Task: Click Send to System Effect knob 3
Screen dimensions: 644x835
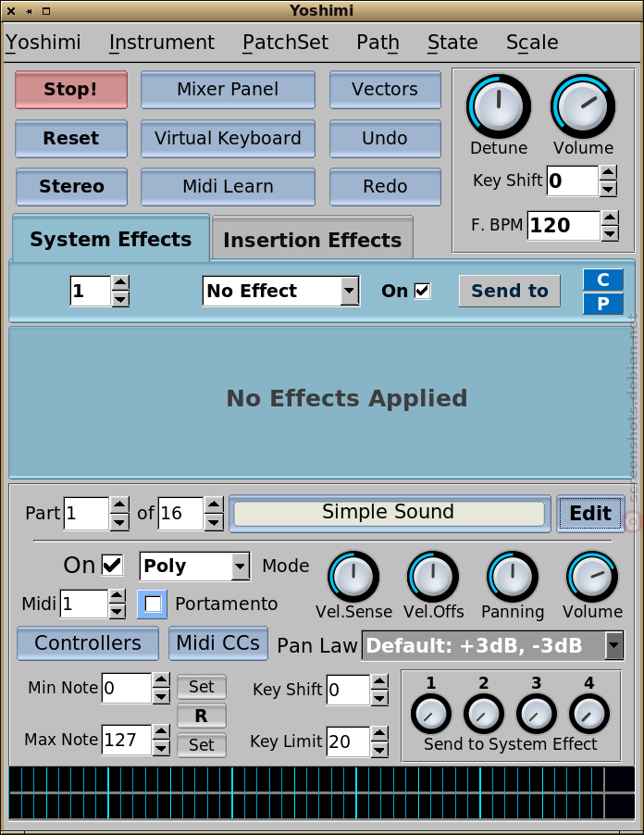Action: click(536, 714)
